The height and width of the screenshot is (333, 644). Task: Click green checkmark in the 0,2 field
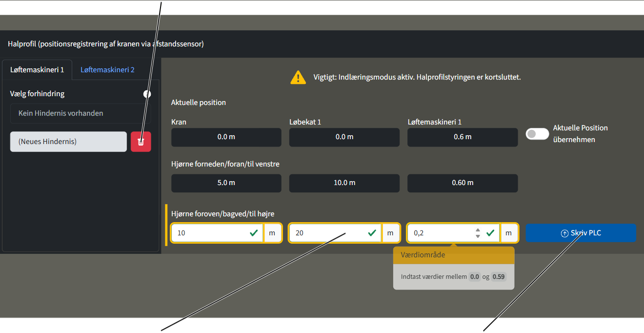pos(490,233)
